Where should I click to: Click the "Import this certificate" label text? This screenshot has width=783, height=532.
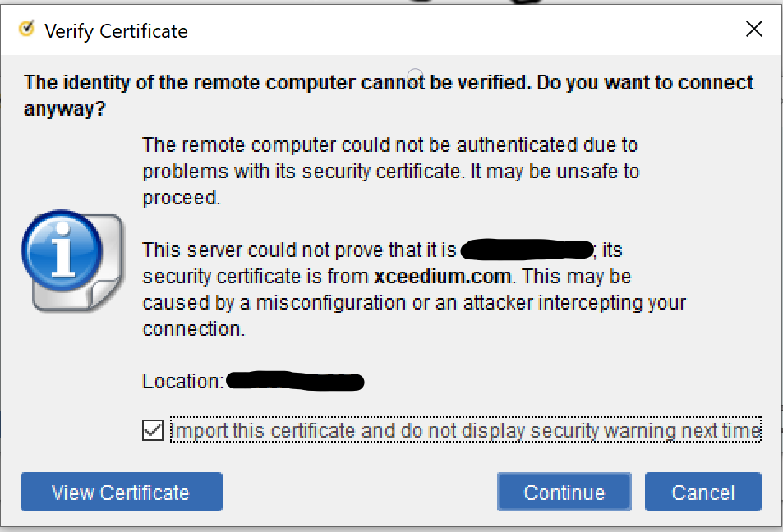point(465,430)
